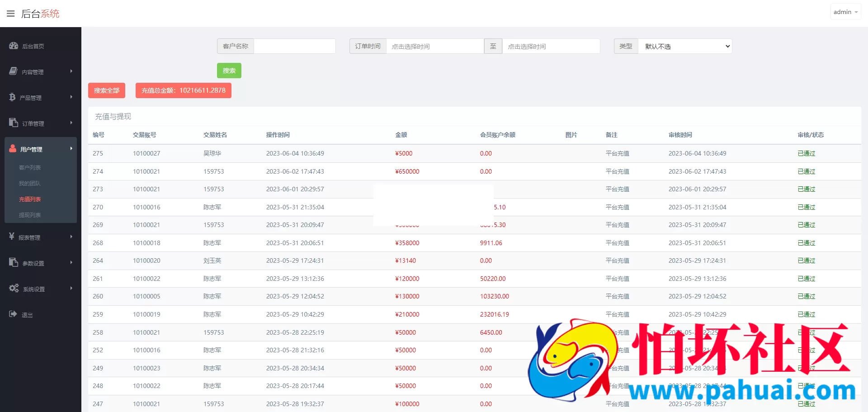Open the 默认不选 type dropdown
Viewport: 868px width, 412px height.
tap(684, 46)
